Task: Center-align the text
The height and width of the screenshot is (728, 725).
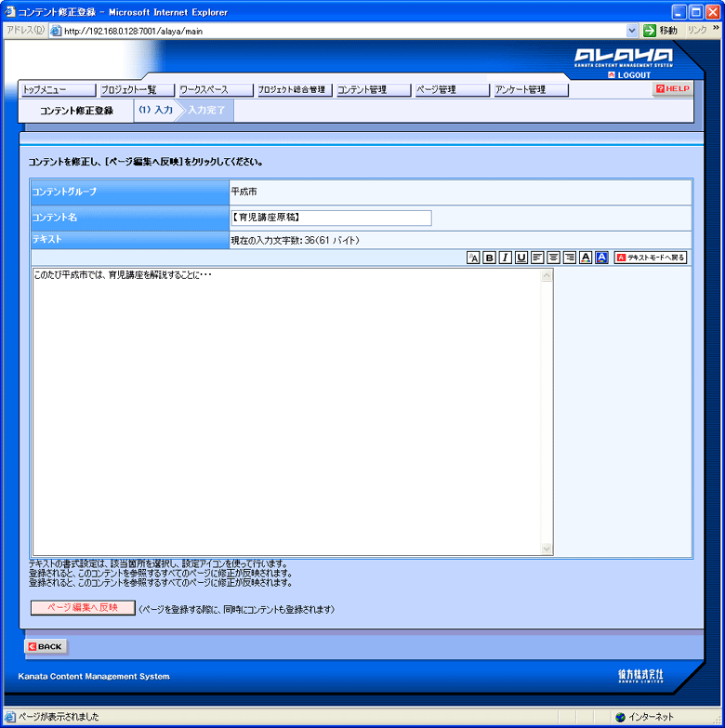Action: tap(553, 258)
